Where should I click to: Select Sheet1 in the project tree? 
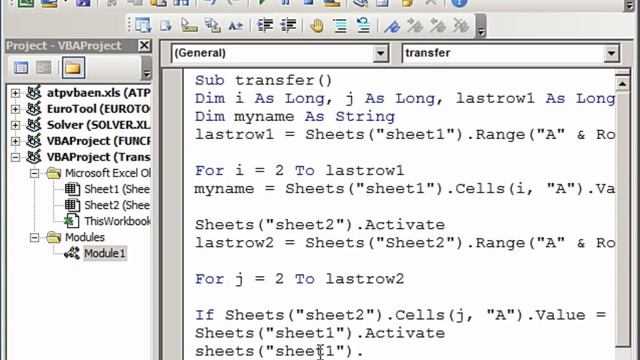[x=117, y=189]
